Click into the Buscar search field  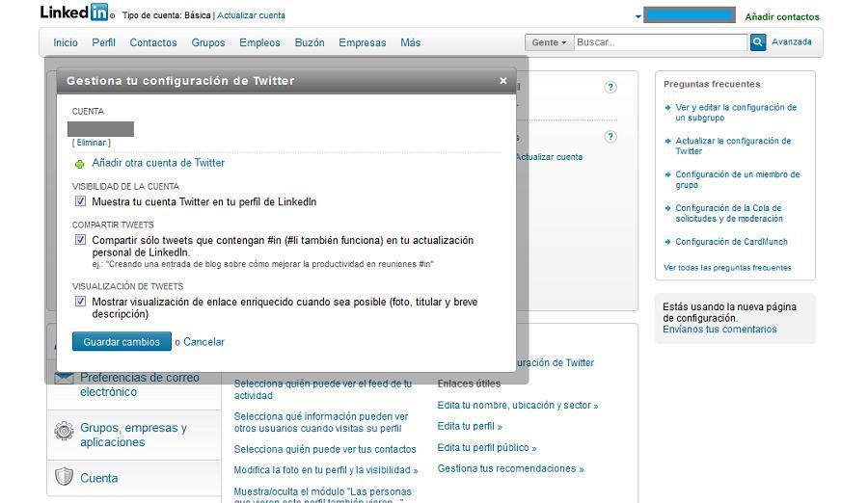coord(660,42)
